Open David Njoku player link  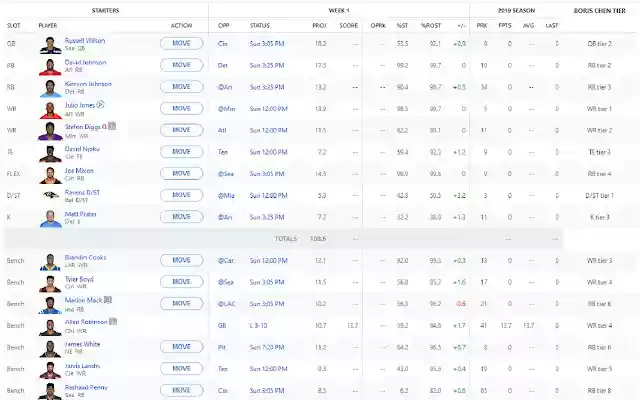(x=82, y=149)
